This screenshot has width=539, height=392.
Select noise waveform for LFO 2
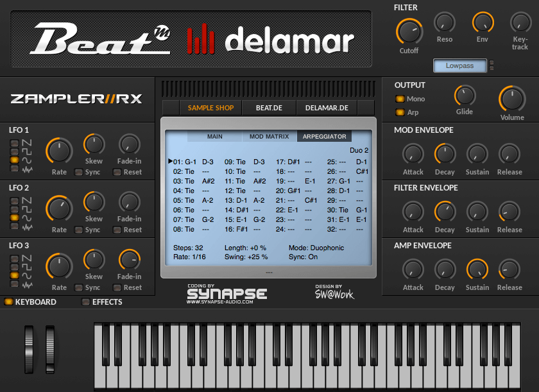click(x=14, y=226)
